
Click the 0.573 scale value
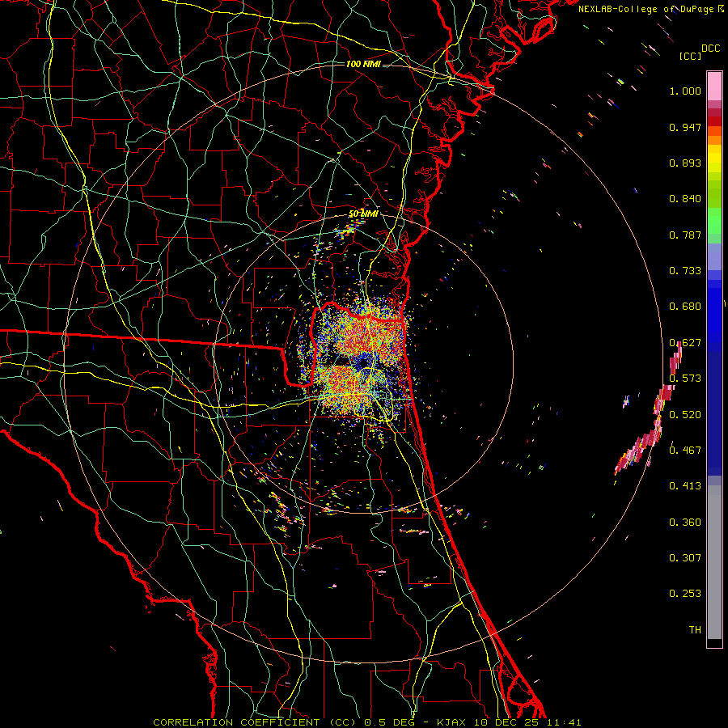(x=685, y=378)
